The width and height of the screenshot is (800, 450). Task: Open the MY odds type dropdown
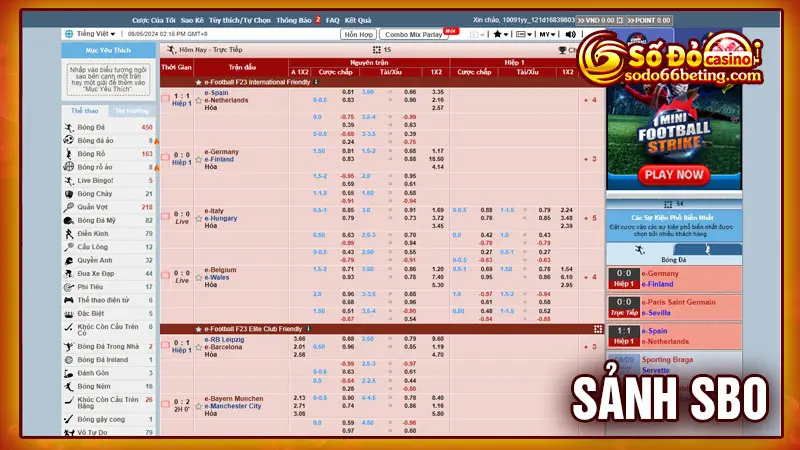tap(549, 34)
